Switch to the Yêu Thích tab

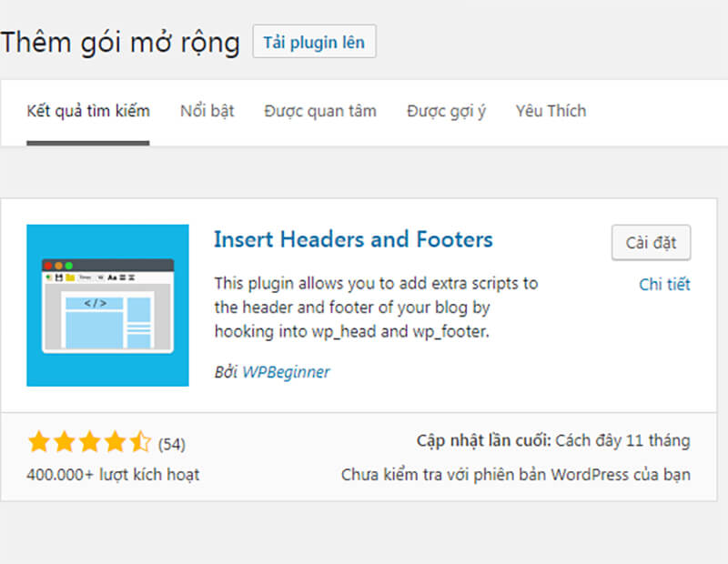(550, 110)
